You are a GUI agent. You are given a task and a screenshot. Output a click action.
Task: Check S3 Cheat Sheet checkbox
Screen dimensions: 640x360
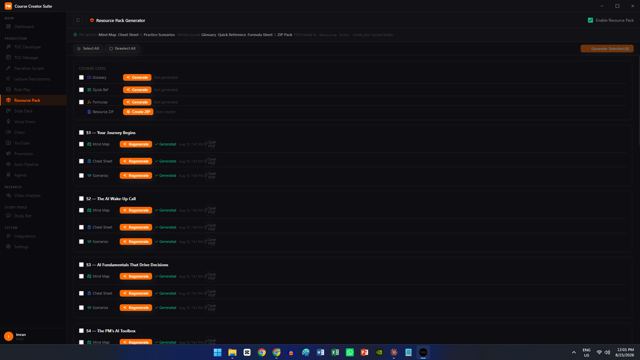tap(81, 293)
